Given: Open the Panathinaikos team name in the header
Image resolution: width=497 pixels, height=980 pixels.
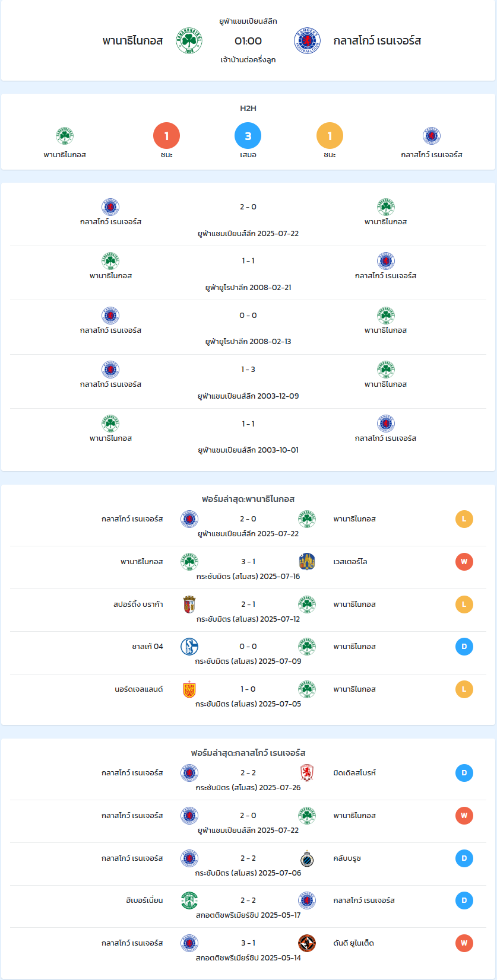Looking at the screenshot, I should [x=132, y=41].
